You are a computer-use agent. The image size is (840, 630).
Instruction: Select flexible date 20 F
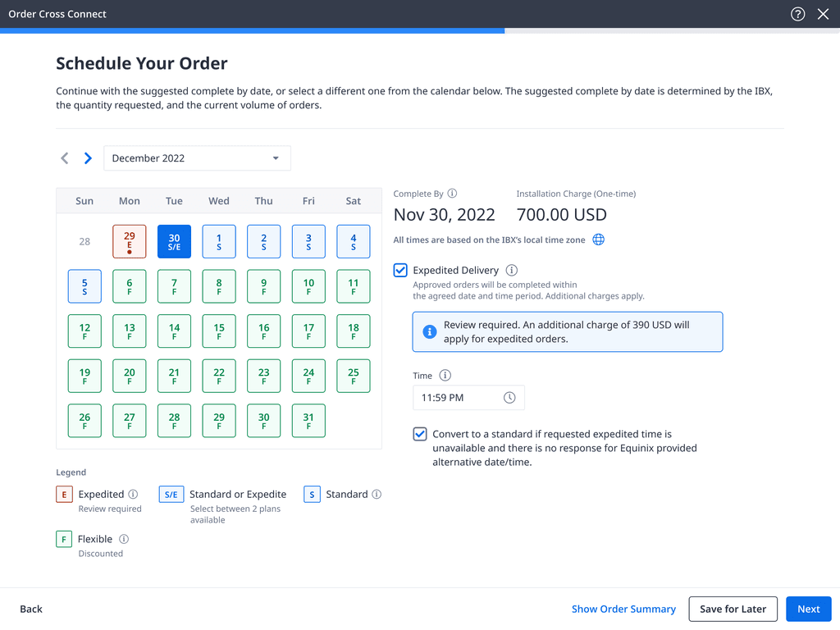tap(129, 376)
